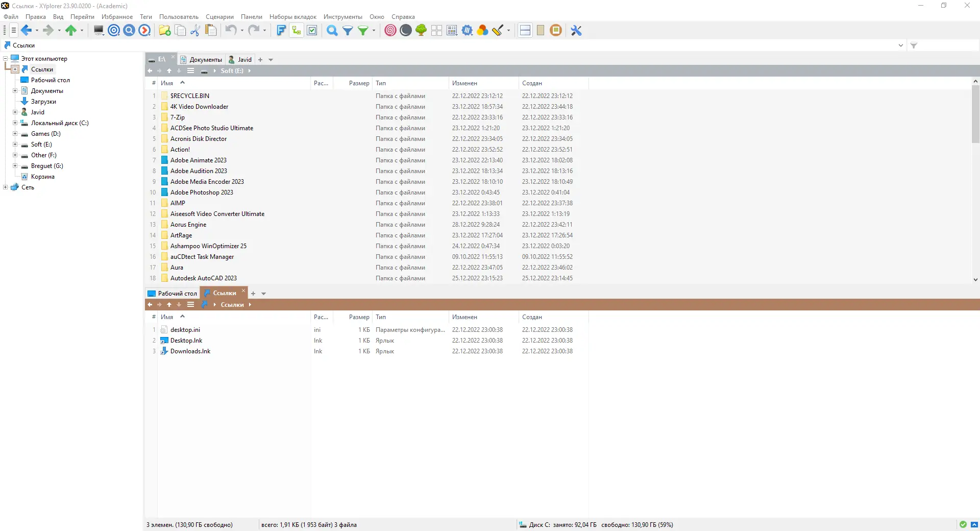The height and width of the screenshot is (531, 980).
Task: Click the green Up navigation arrow
Action: [x=71, y=30]
